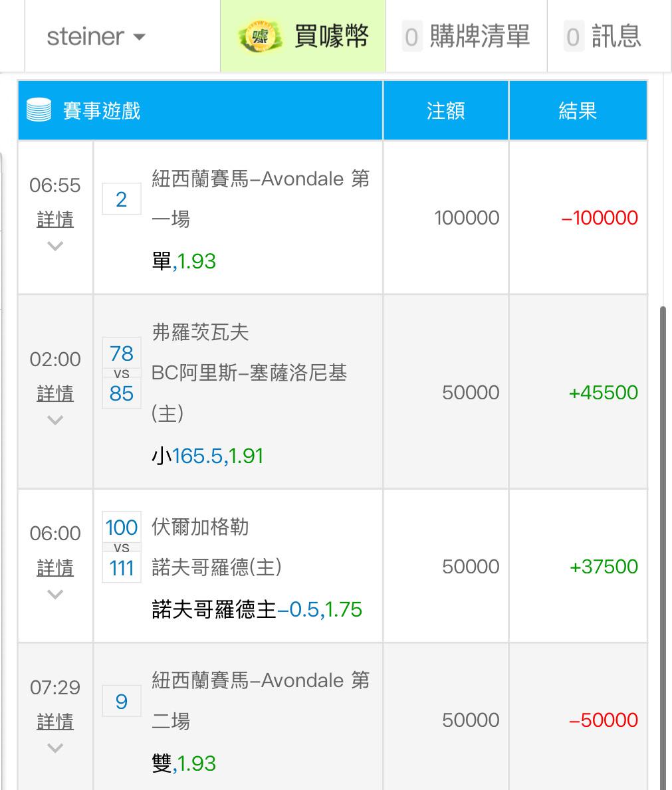This screenshot has width=672, height=790.
Task: Click 詳情 link for the 02:00 bet
Action: point(55,393)
